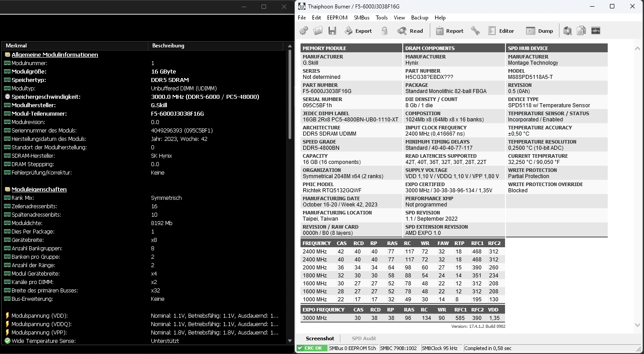The width and height of the screenshot is (644, 354).
Task: Click the waveform monitor icon in toolbar
Action: 596,31
